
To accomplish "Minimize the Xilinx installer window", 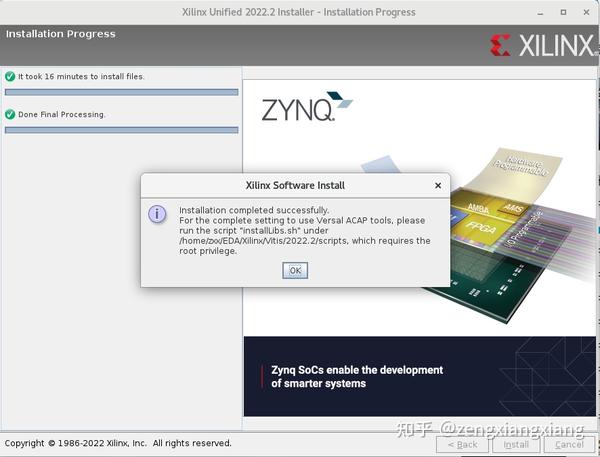I will (x=540, y=13).
